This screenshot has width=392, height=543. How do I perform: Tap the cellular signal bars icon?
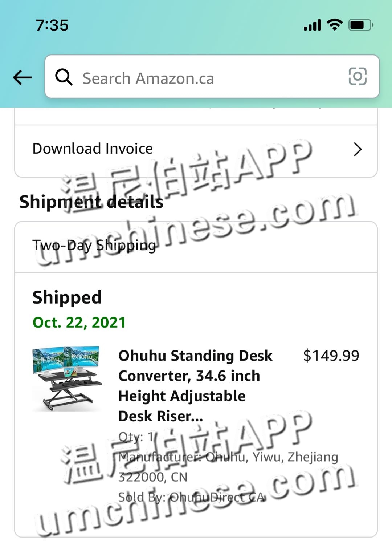(312, 25)
